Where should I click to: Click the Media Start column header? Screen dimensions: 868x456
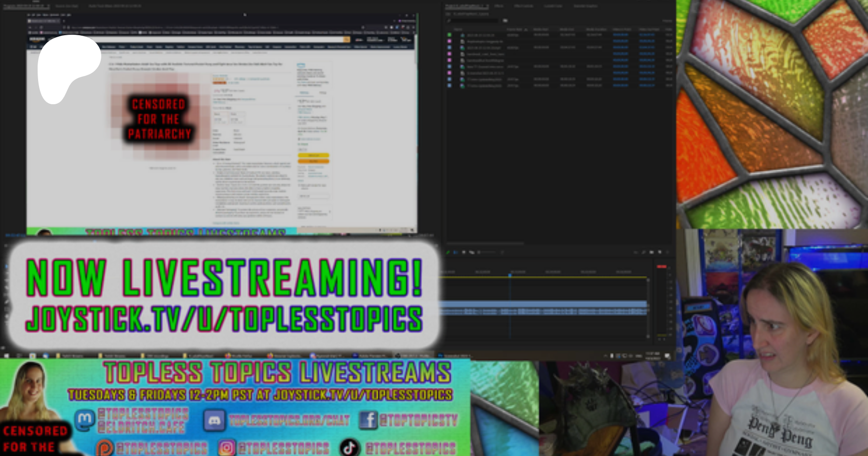coord(541,29)
